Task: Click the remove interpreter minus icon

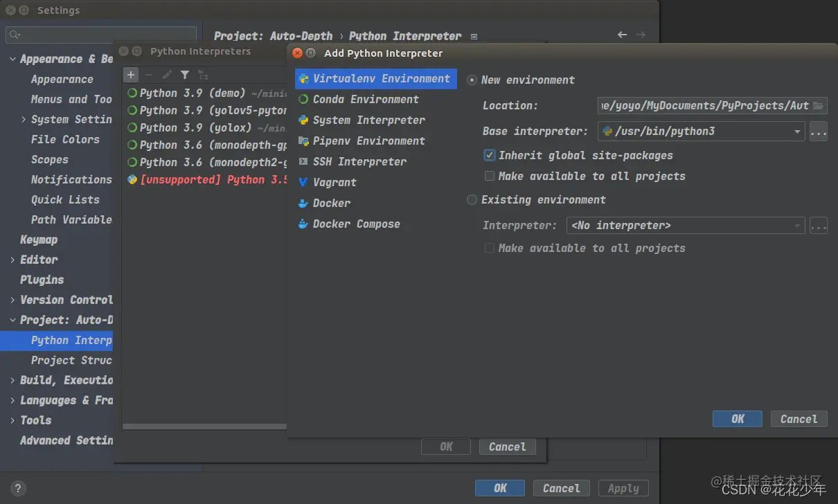Action: pos(149,75)
